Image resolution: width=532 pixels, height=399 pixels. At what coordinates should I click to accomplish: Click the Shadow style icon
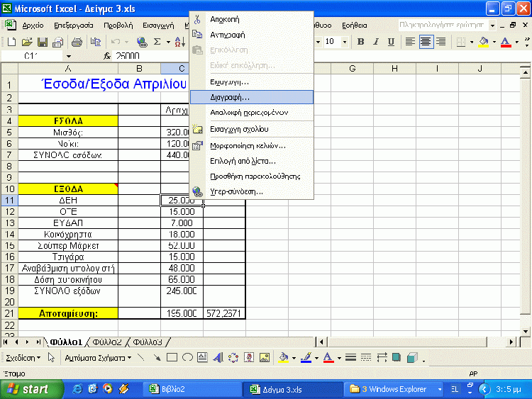[397, 357]
